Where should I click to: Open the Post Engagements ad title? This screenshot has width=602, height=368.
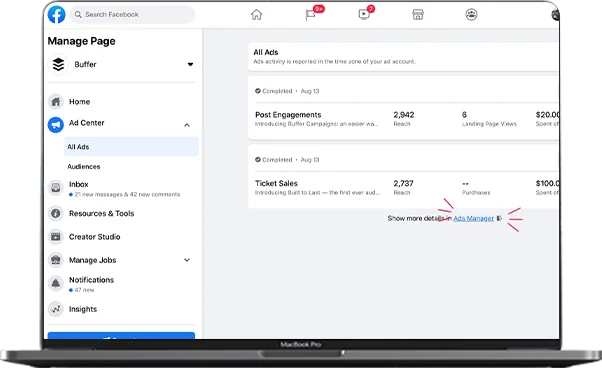pyautogui.click(x=288, y=115)
